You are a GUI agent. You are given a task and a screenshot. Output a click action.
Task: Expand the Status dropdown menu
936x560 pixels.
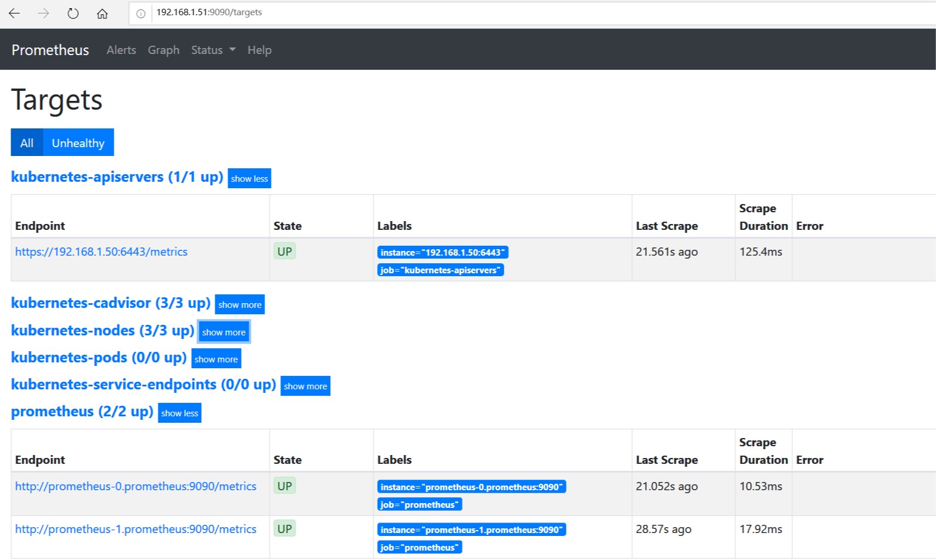point(213,50)
